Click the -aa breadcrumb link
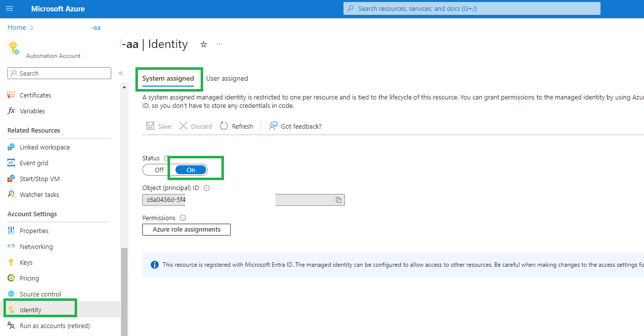Image resolution: width=644 pixels, height=336 pixels. tap(96, 28)
